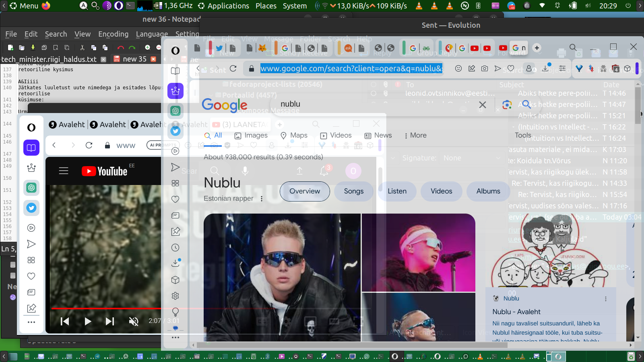Skip to next video in YouTube player
Image resolution: width=644 pixels, height=362 pixels.
110,321
